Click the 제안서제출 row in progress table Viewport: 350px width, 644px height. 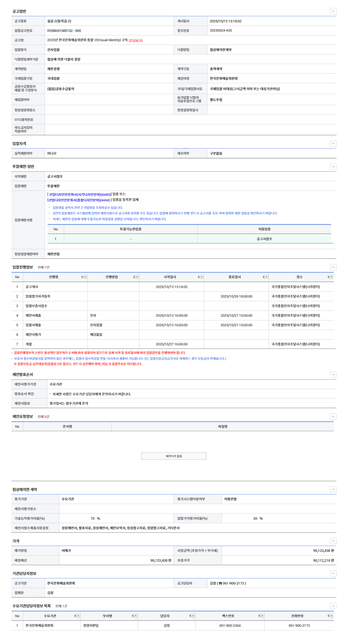(33, 316)
